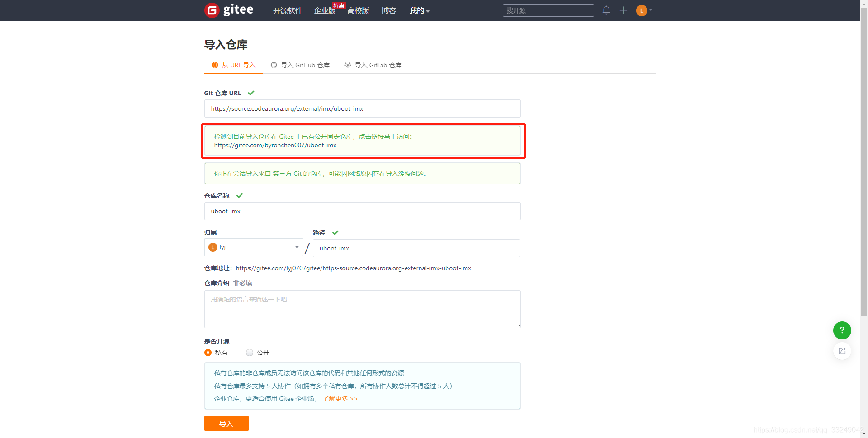Screen dimensions: 868x438
Task: Open the 归属 owner dropdown lyj
Action: point(254,247)
